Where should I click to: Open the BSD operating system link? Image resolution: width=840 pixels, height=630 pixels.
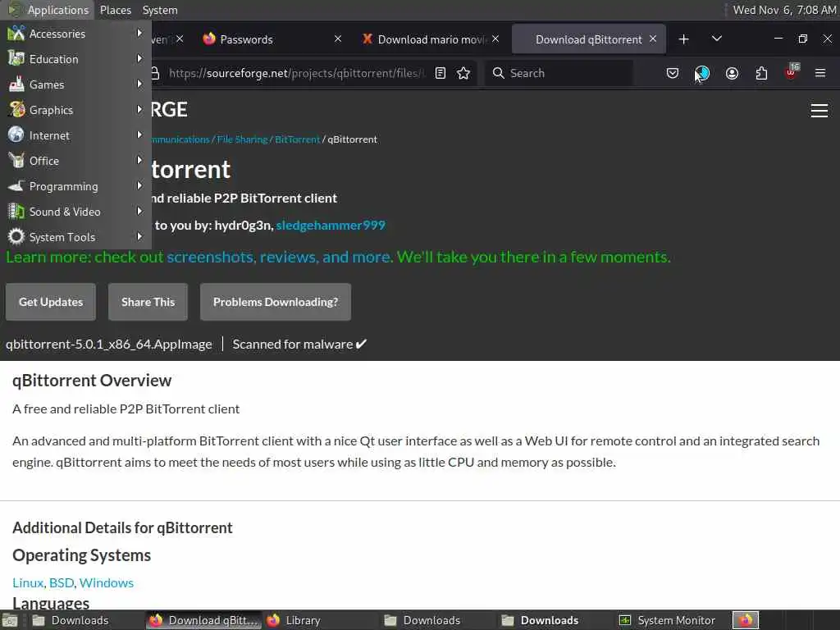(61, 583)
